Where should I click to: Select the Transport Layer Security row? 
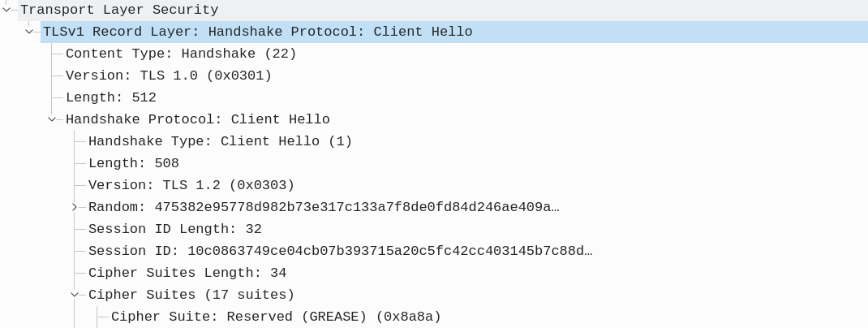(119, 10)
